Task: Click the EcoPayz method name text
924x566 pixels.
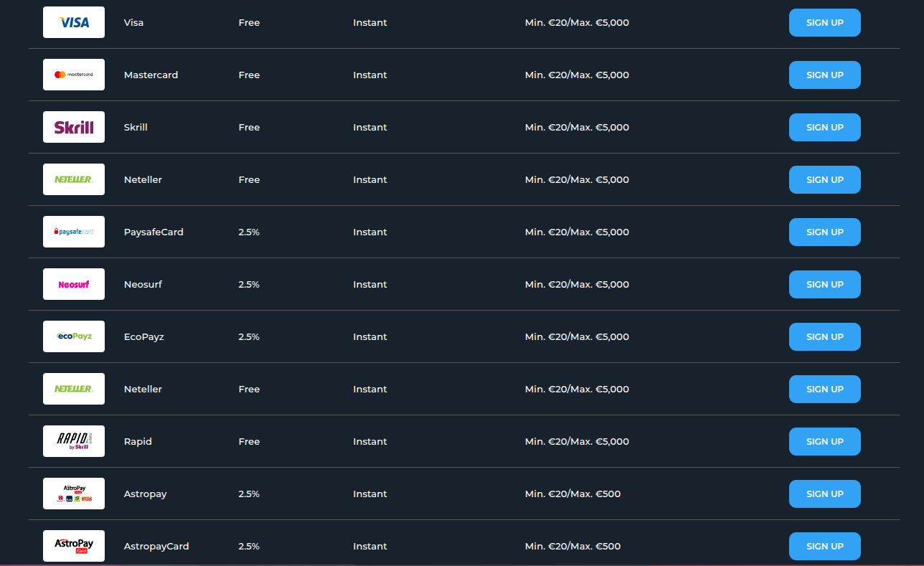Action: tap(143, 336)
